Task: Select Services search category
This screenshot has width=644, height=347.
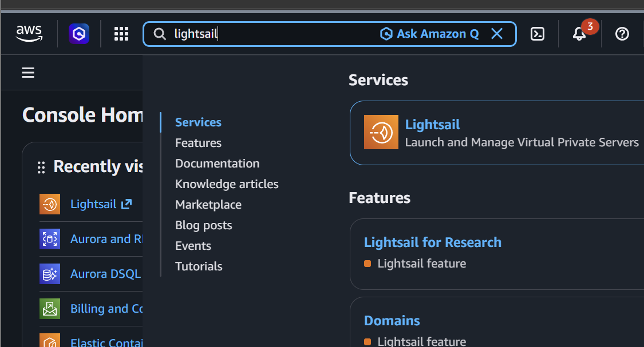Action: point(198,122)
